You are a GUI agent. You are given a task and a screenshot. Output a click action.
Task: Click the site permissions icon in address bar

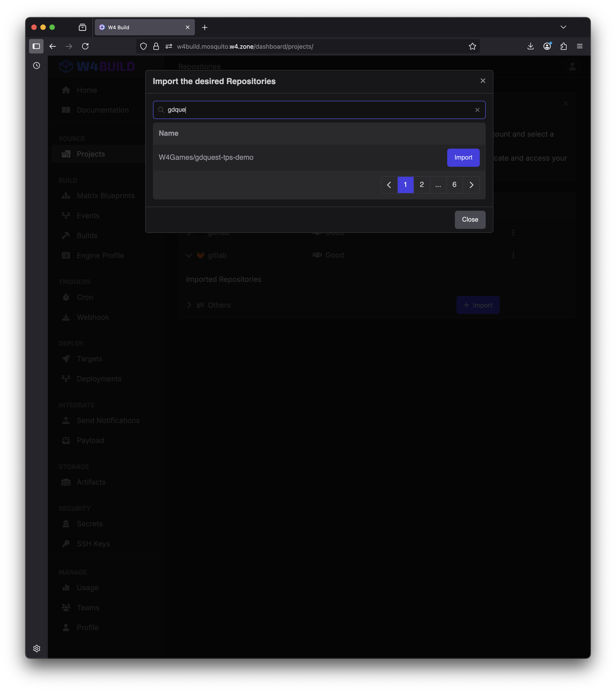click(x=169, y=46)
